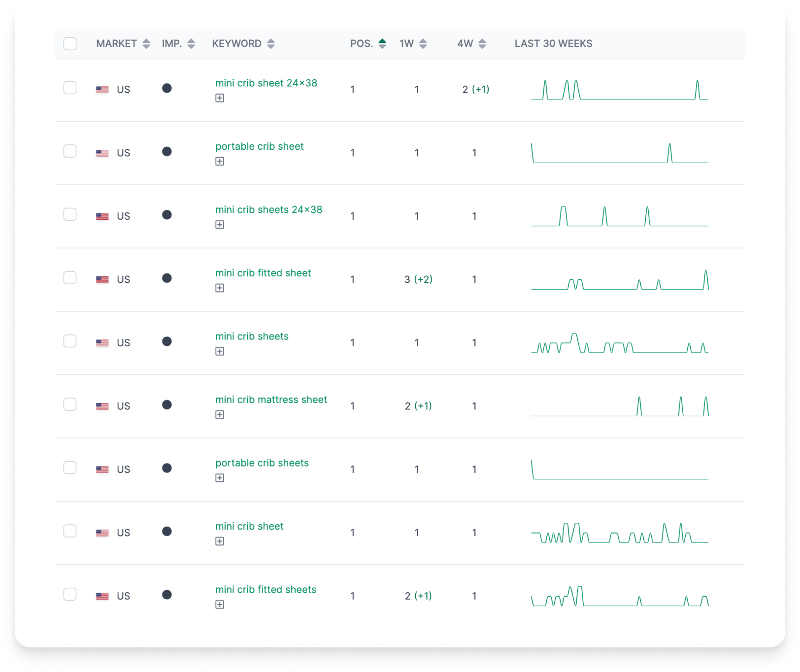Expand plus under mini crib fitted sheet

pos(220,288)
